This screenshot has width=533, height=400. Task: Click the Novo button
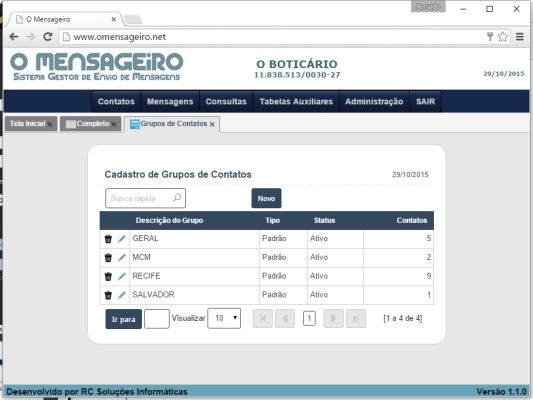point(266,198)
